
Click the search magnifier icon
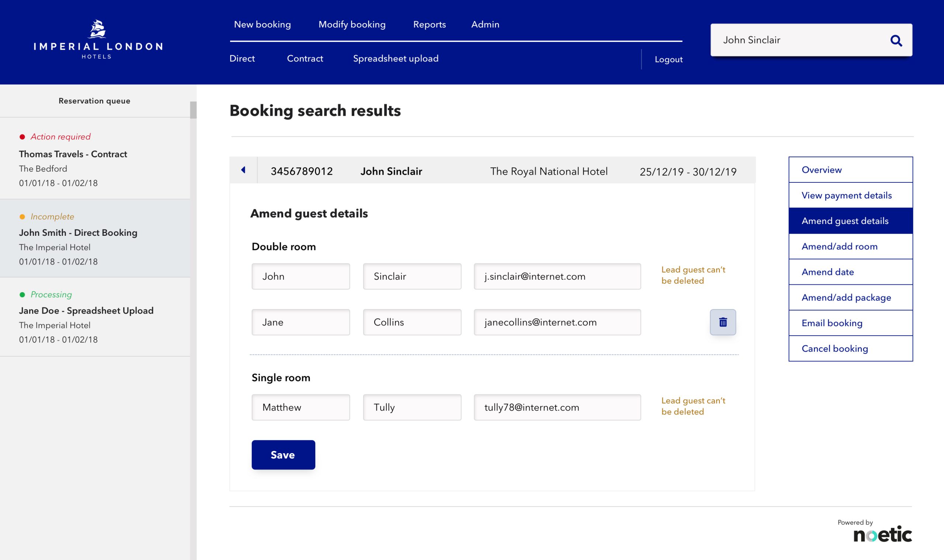point(896,41)
